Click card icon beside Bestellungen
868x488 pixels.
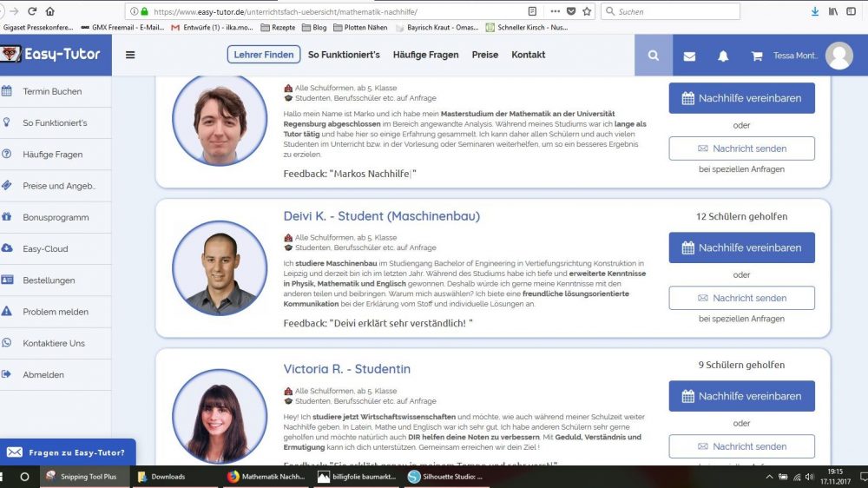coord(7,280)
